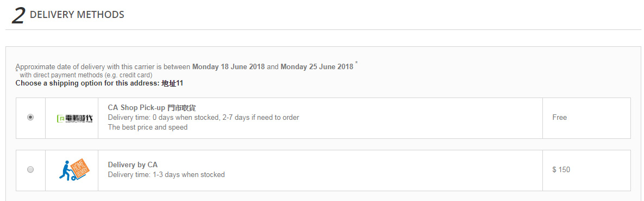The width and height of the screenshot is (644, 201).
Task: Click the CA Shop Pick-up 門市取貨 title
Action: coord(152,108)
